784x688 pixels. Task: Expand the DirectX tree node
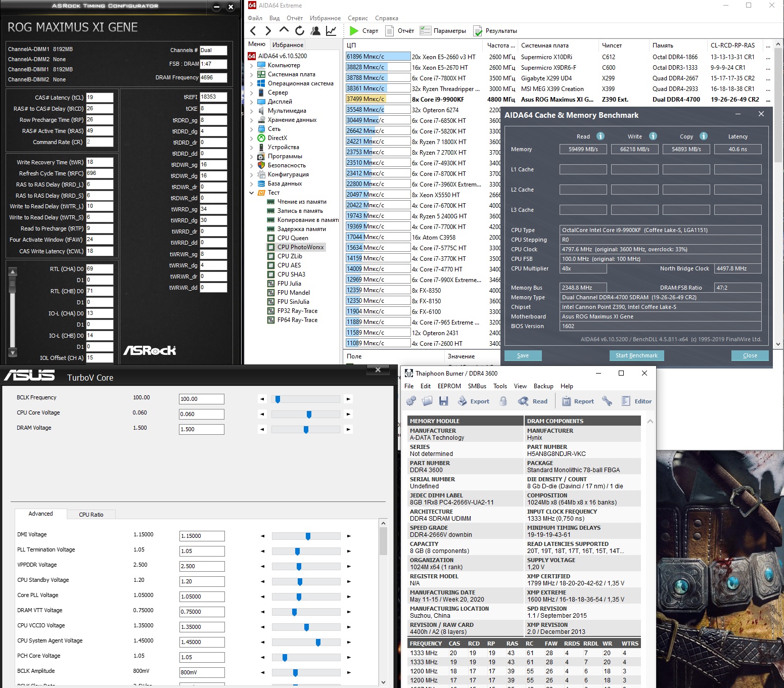(251, 138)
